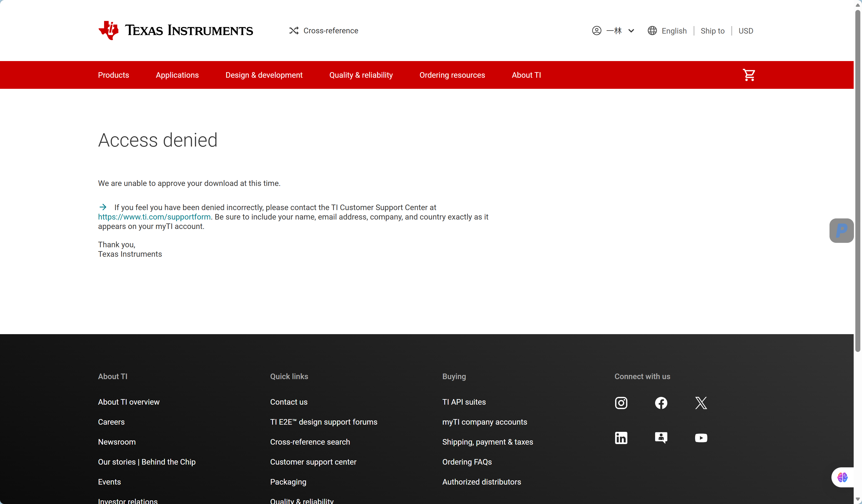Open the Cross-reference shuffle icon
This screenshot has width=862, height=504.
point(294,31)
